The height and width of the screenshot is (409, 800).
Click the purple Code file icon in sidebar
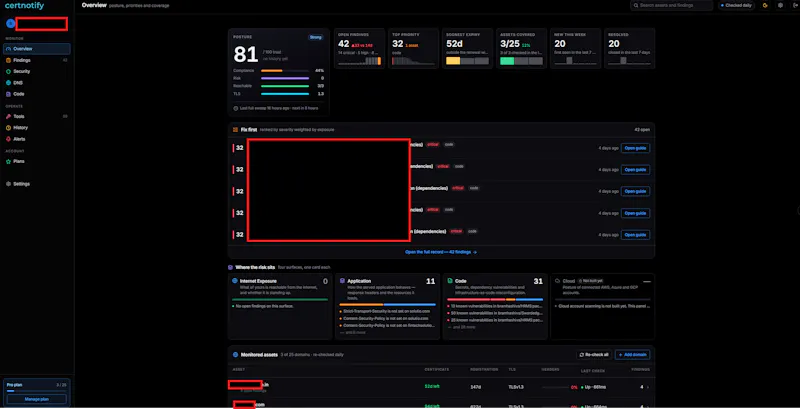[8, 94]
